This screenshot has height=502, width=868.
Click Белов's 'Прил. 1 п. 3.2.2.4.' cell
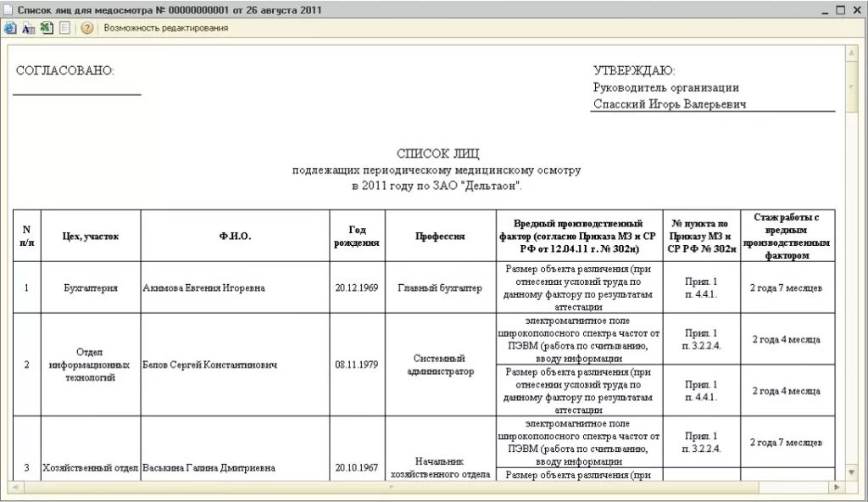pos(701,339)
